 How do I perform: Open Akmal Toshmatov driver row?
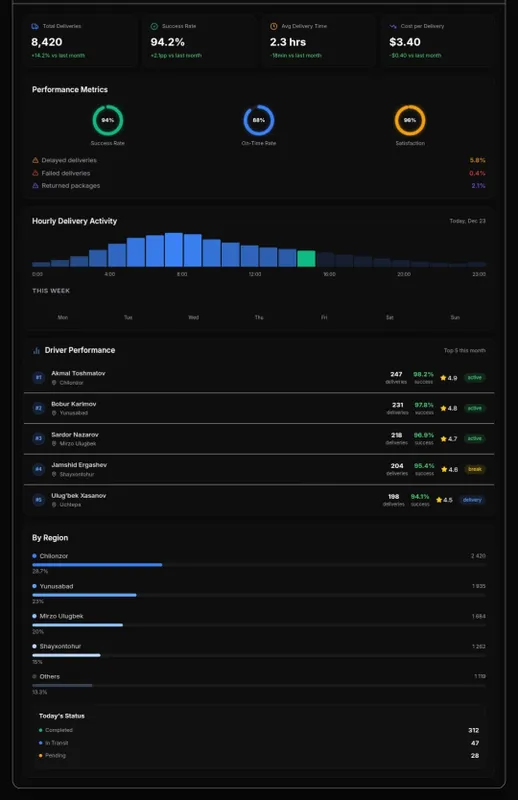pos(259,378)
